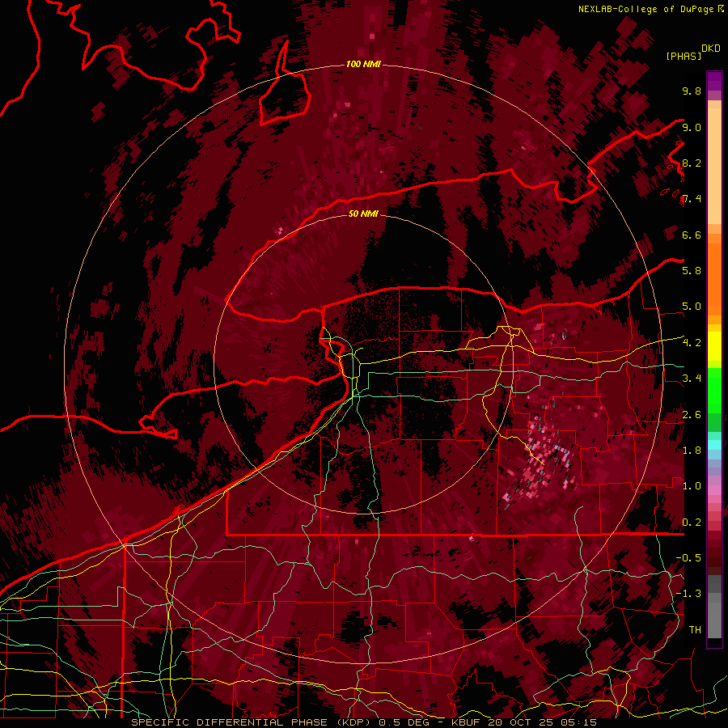This screenshot has width=728, height=728.
Task: Select the -1.3 scale label
Action: tap(688, 594)
